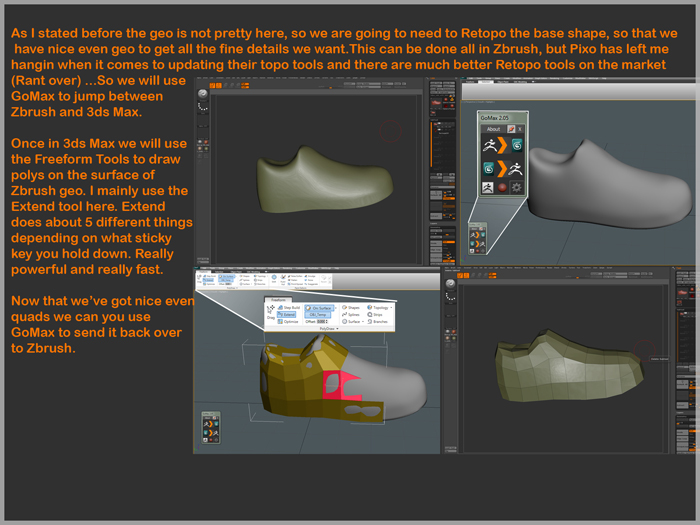
Task: Click orange Draw button in bottom-right ZBrush window
Action: click(467, 275)
